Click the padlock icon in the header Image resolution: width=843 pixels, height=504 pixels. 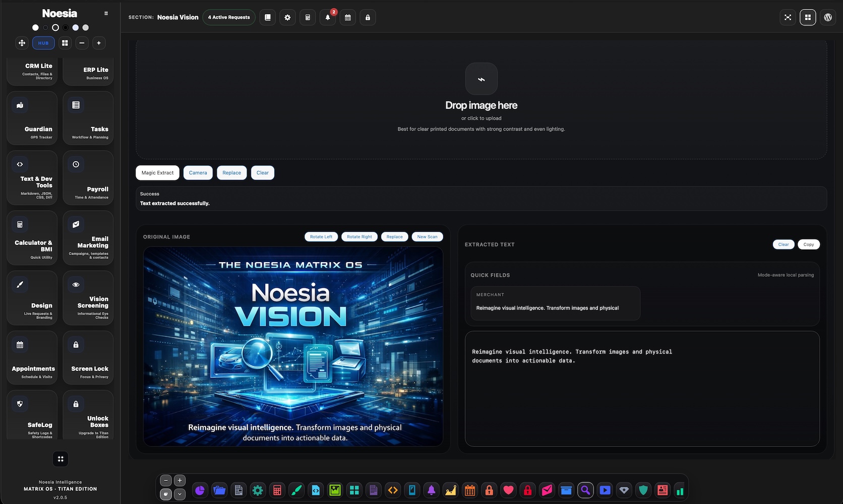368,17
